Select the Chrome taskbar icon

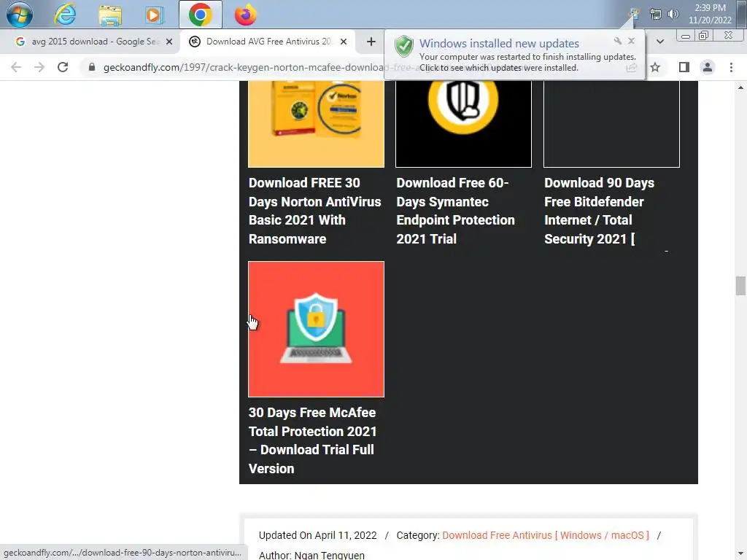point(200,15)
